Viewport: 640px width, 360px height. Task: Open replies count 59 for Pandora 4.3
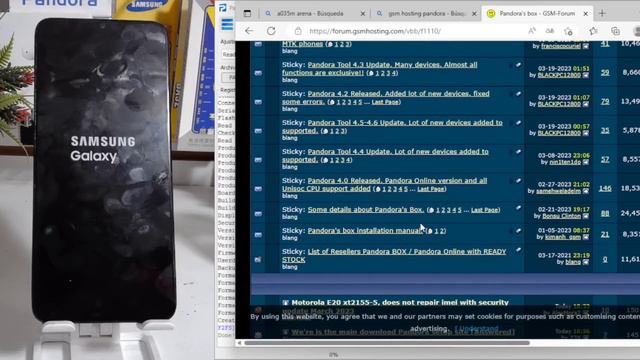605,72
